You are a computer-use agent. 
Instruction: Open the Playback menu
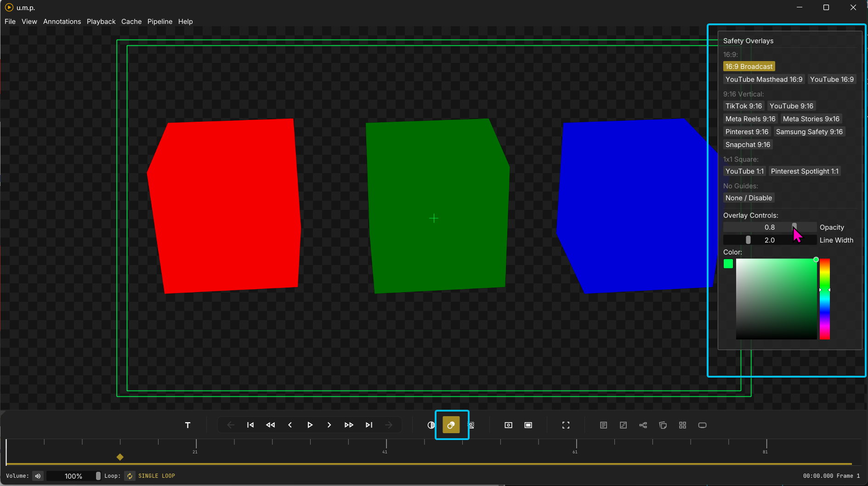coord(101,22)
